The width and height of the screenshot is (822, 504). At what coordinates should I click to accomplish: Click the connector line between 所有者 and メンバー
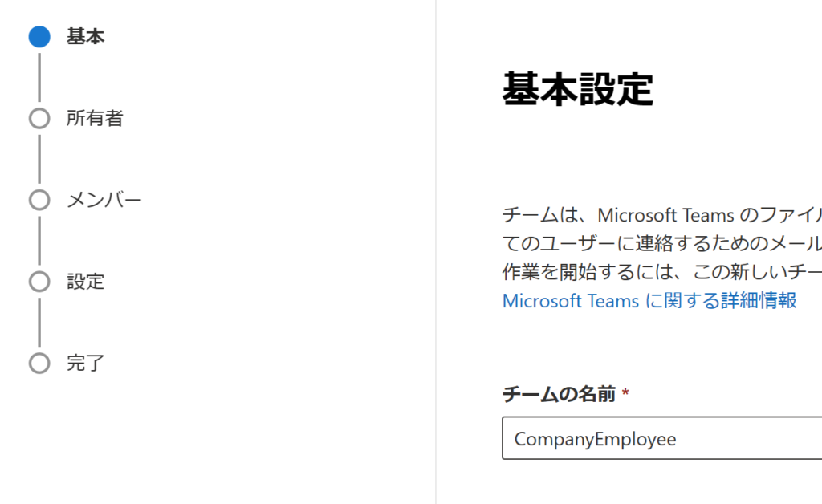tap(39, 159)
